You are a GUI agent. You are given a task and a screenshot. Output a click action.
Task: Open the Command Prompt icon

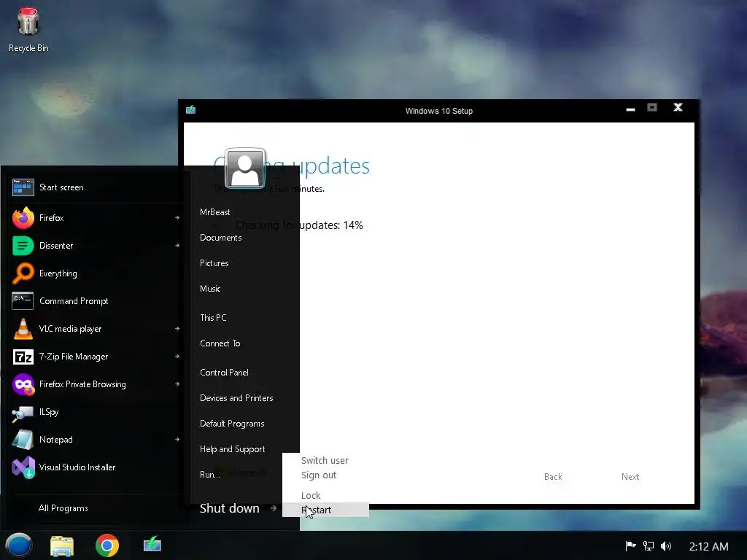pyautogui.click(x=23, y=301)
